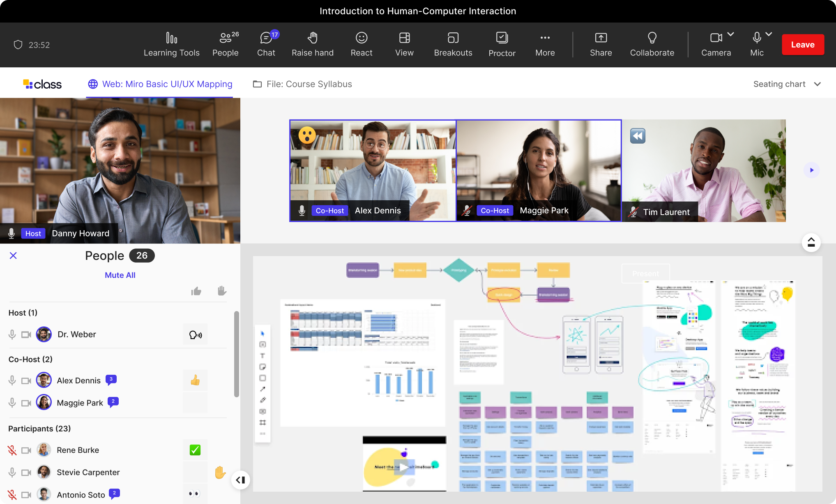This screenshot has height=504, width=836.
Task: Open the Learning Tools menu icon
Action: [x=171, y=38]
